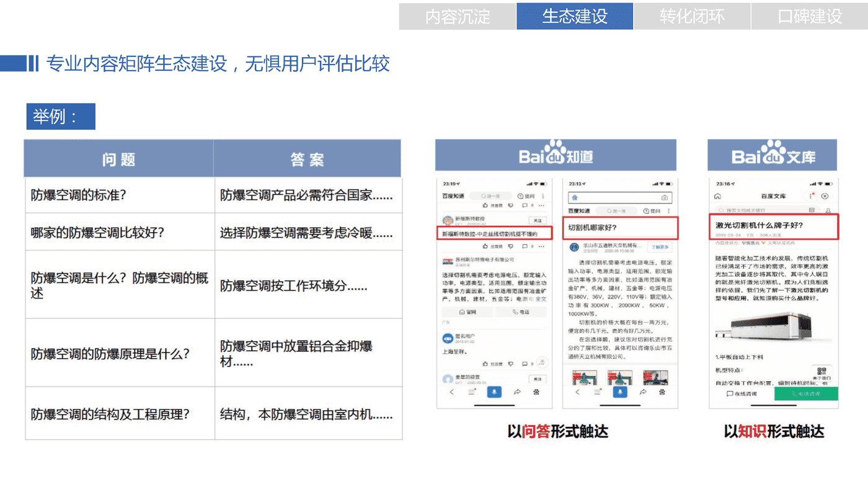Tap the microphone button in the 切割机哪家好 phone
Screen dimensions: 868x489
tap(620, 392)
